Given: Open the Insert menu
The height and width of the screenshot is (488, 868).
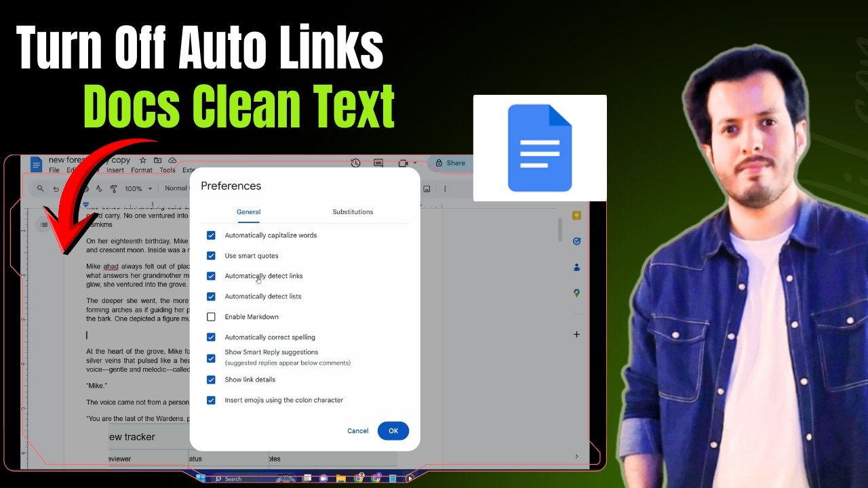Looking at the screenshot, I should [x=115, y=170].
